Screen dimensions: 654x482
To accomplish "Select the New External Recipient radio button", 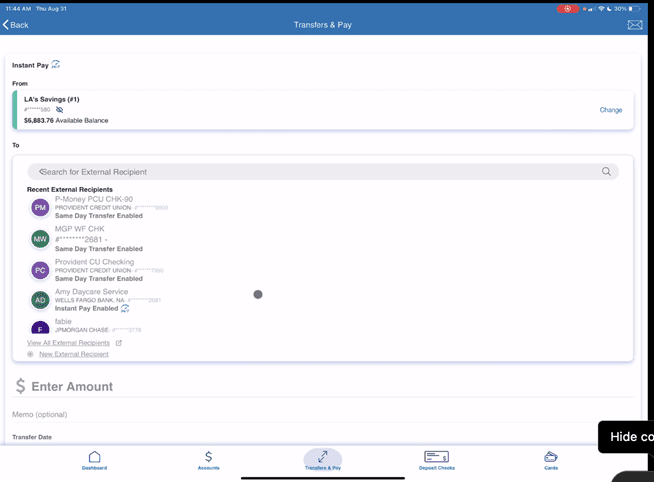I will pos(31,354).
